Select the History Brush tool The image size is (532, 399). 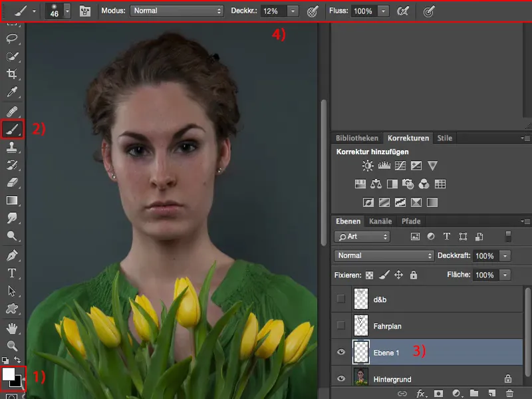click(12, 165)
